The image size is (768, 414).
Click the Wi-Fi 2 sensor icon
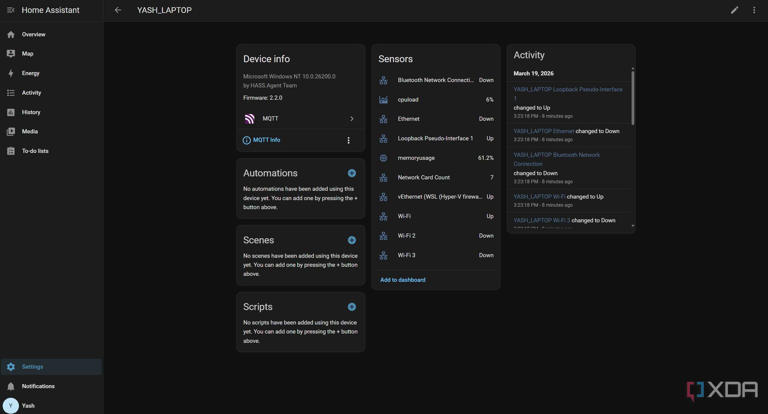pos(384,236)
